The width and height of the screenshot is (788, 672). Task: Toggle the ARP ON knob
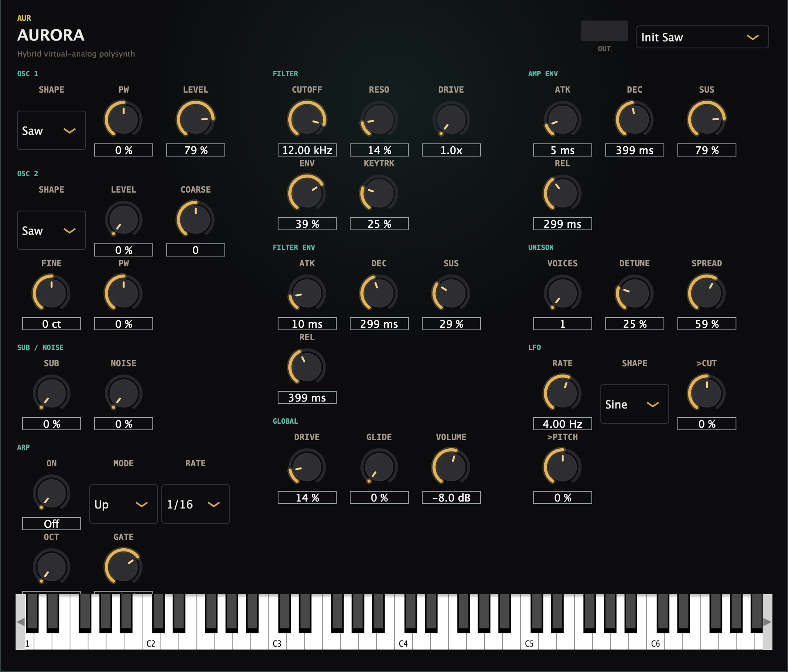click(x=52, y=493)
